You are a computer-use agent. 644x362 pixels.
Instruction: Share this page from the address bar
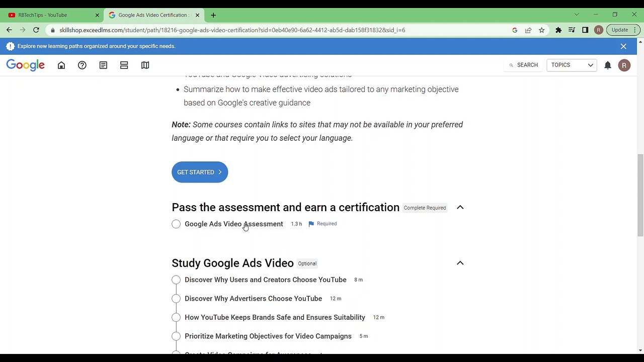[x=528, y=30]
